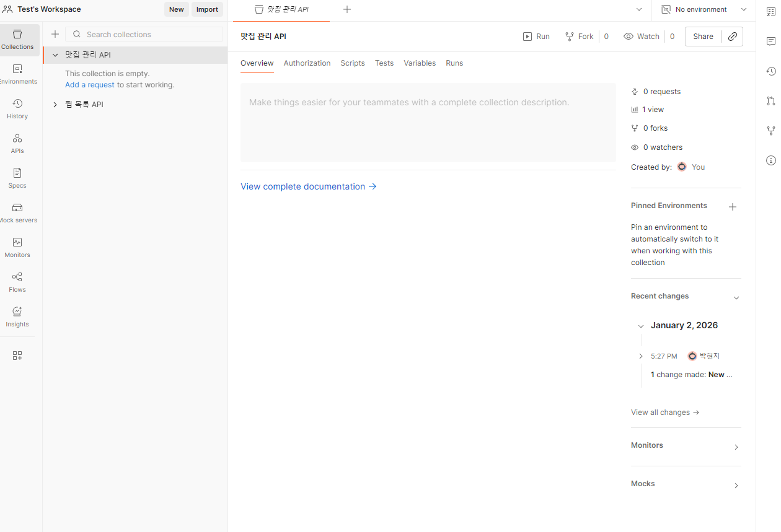Viewport: 781px width, 532px height.
Task: Open the comments icon in the right sidebar
Action: (771, 41)
